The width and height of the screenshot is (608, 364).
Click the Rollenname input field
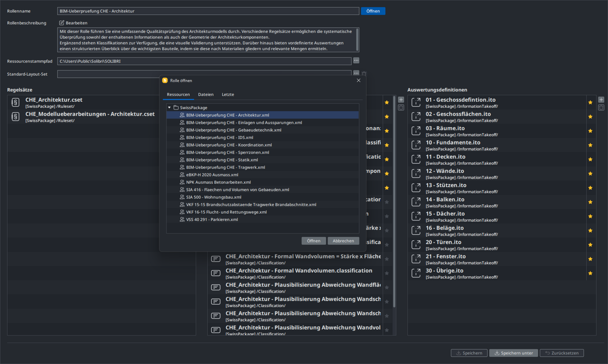pos(208,11)
